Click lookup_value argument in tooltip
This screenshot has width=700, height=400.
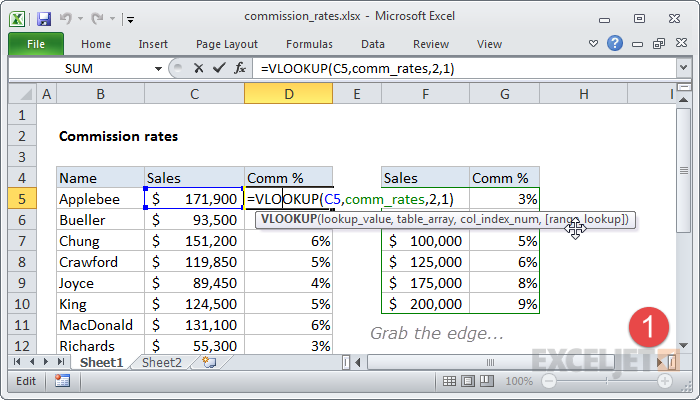[355, 219]
